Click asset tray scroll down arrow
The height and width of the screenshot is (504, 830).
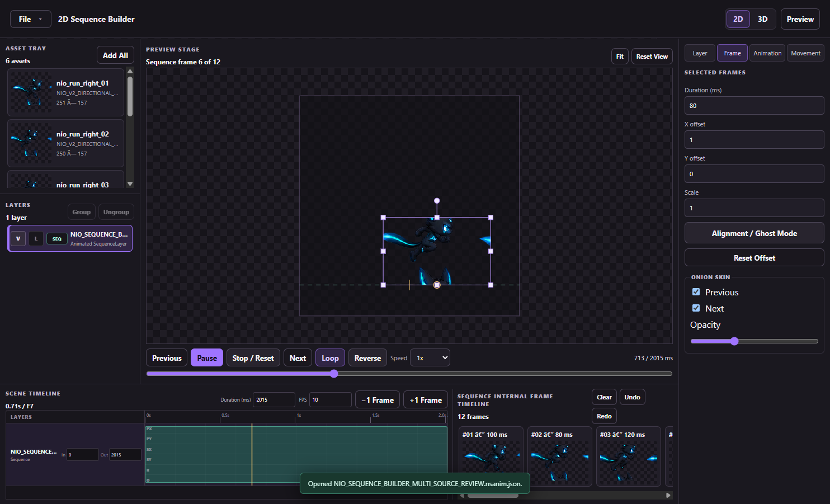130,183
